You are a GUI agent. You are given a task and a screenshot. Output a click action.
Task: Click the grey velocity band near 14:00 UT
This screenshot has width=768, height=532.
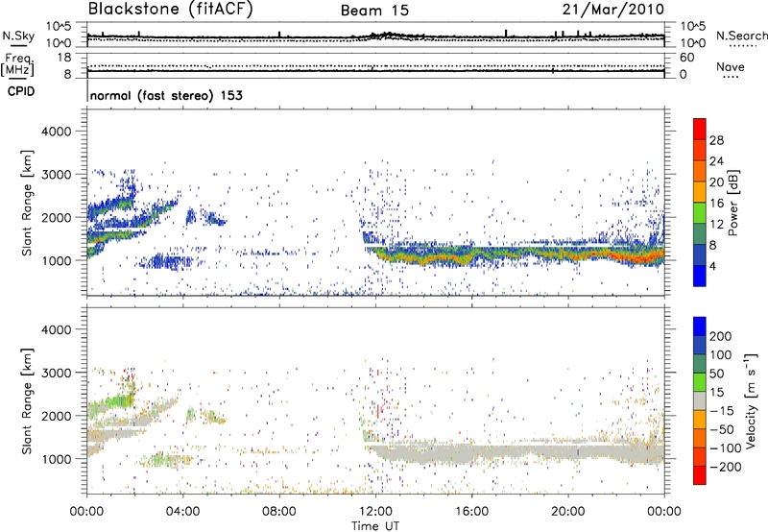[x=423, y=453]
